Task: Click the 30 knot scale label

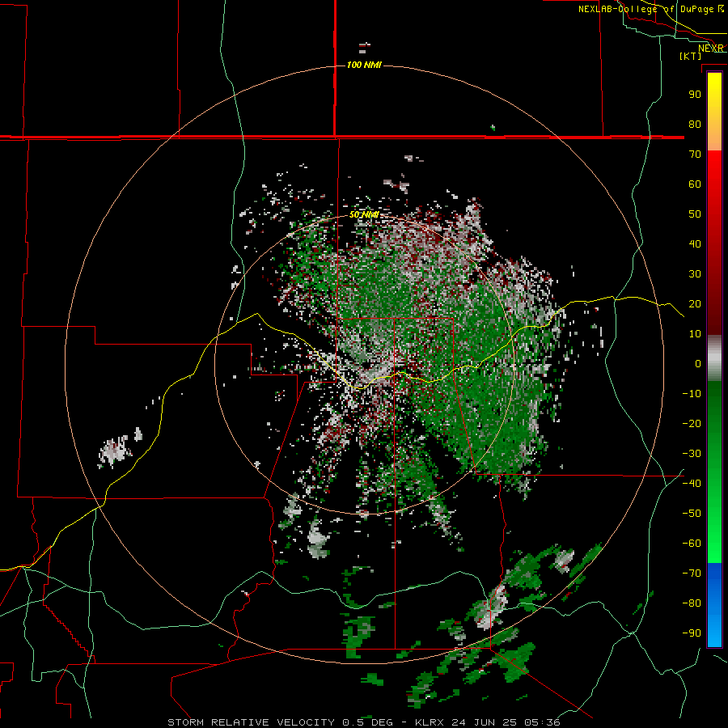Action: click(695, 274)
